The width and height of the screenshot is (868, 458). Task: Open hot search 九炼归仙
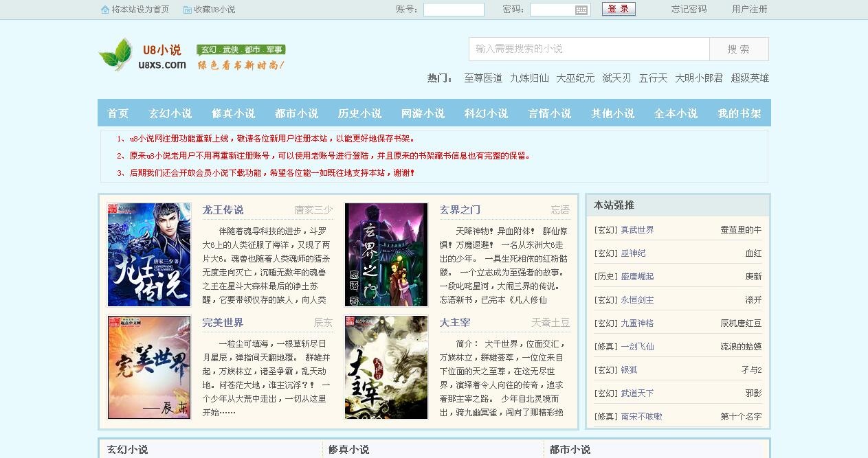(529, 78)
